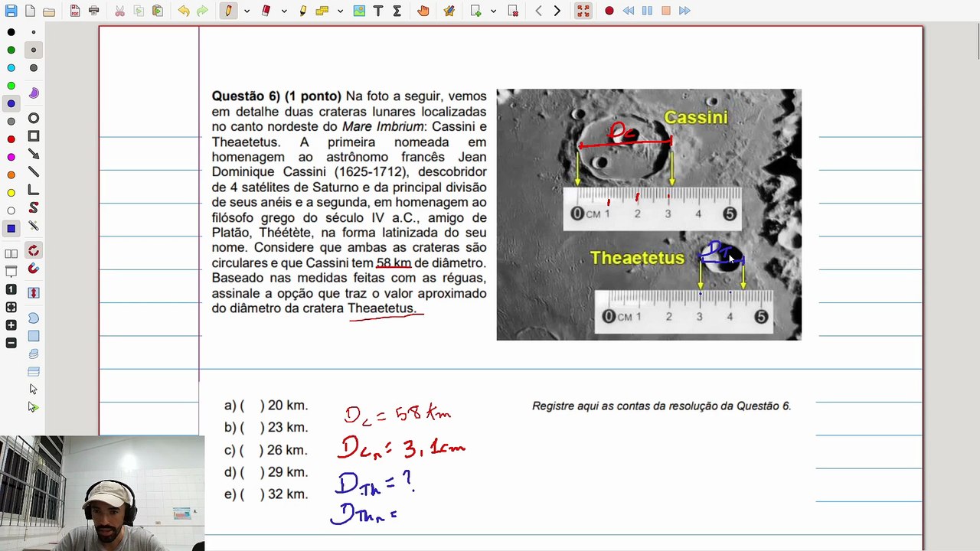
Task: Export the document as PDF
Action: coord(75,11)
